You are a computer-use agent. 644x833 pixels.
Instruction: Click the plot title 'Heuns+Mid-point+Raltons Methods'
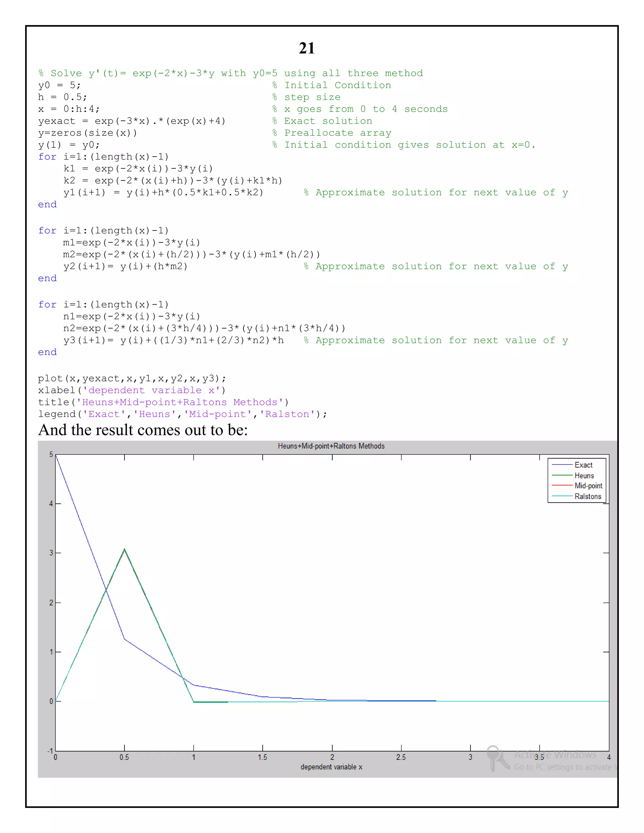(331, 446)
